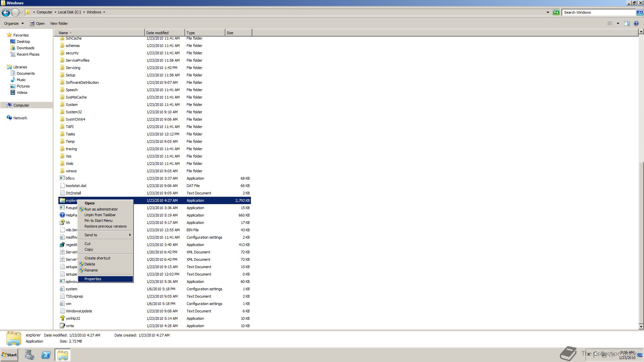Click the Forward navigation arrow

(x=15, y=12)
